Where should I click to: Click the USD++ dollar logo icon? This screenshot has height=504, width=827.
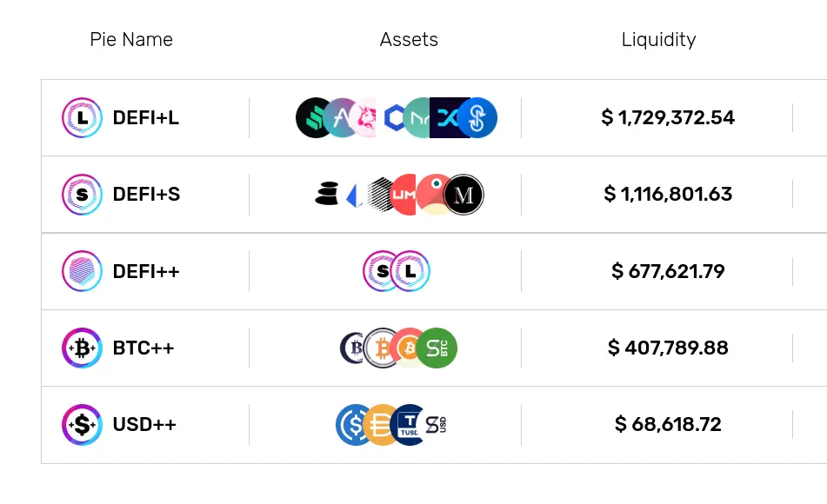(x=82, y=424)
